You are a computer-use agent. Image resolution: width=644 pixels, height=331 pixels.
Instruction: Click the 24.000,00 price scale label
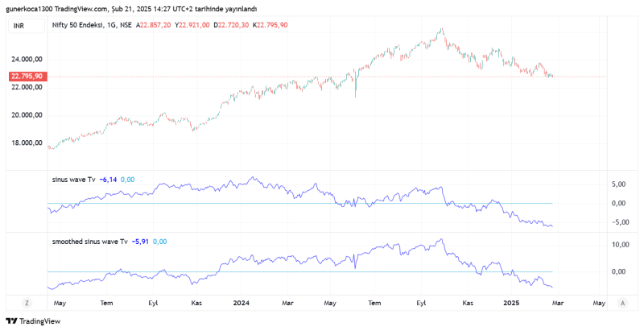pyautogui.click(x=27, y=60)
